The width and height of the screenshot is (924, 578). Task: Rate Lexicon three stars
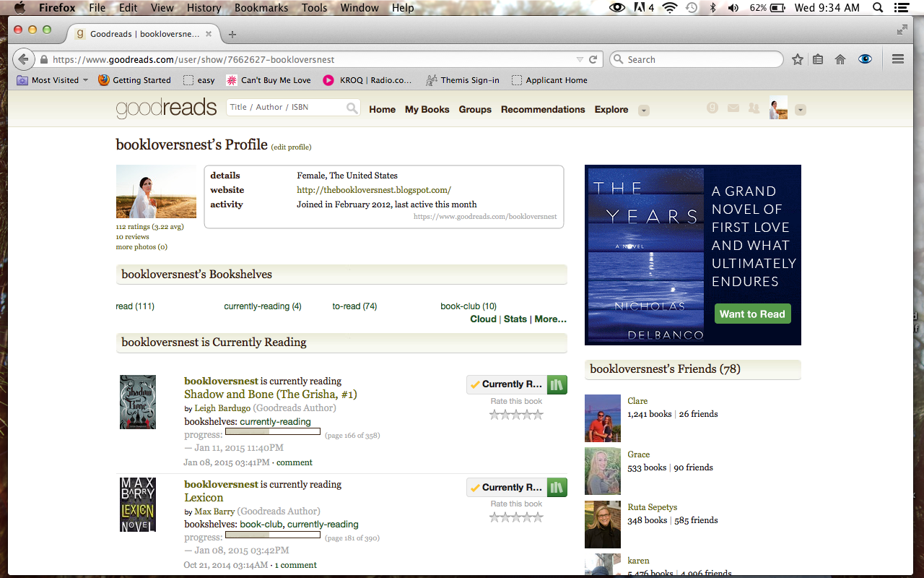pyautogui.click(x=516, y=518)
